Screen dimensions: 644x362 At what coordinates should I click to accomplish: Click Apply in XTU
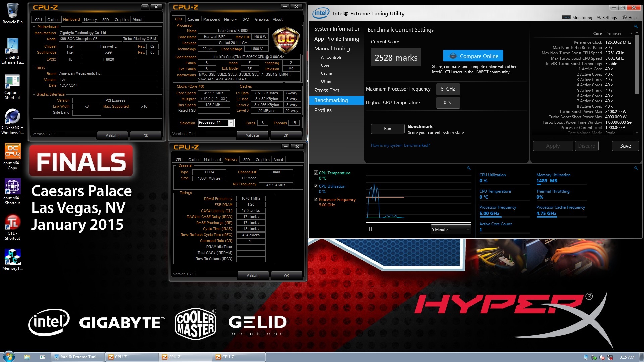click(x=553, y=146)
